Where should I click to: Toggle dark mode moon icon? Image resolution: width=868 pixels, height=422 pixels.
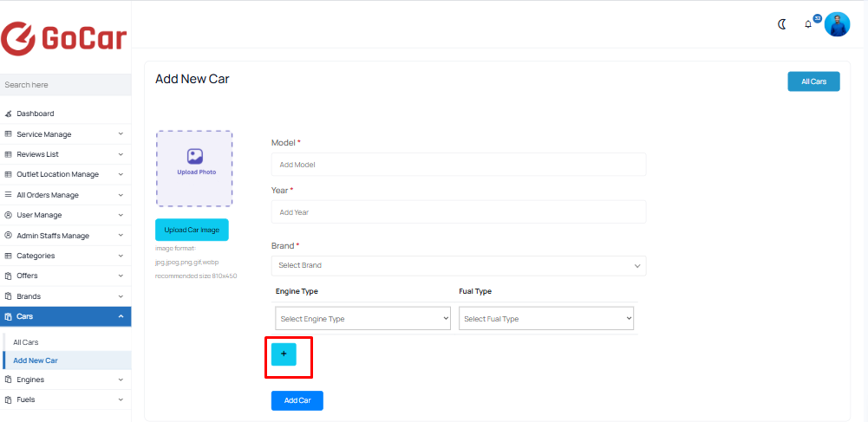[782, 24]
